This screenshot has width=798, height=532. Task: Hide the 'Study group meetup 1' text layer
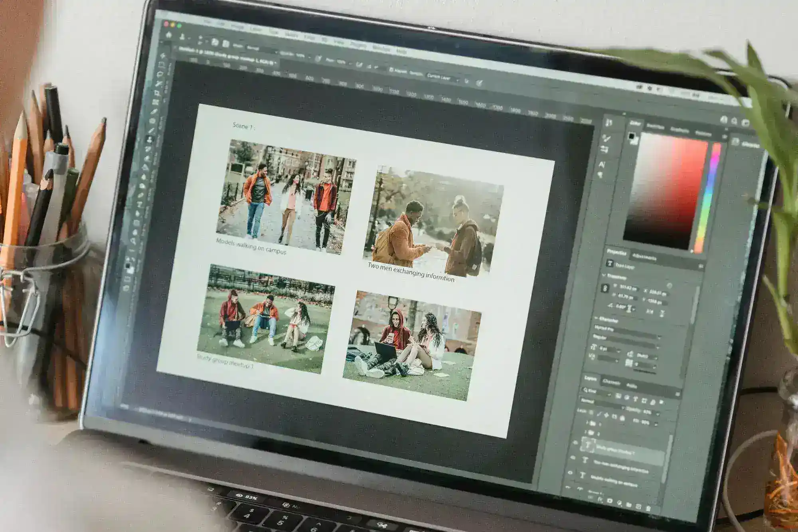575,443
